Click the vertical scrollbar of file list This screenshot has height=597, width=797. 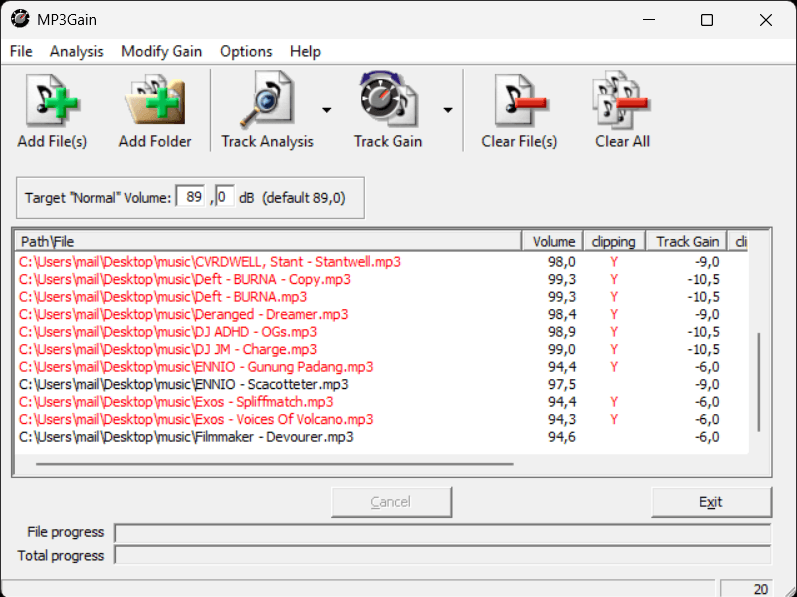(x=759, y=382)
